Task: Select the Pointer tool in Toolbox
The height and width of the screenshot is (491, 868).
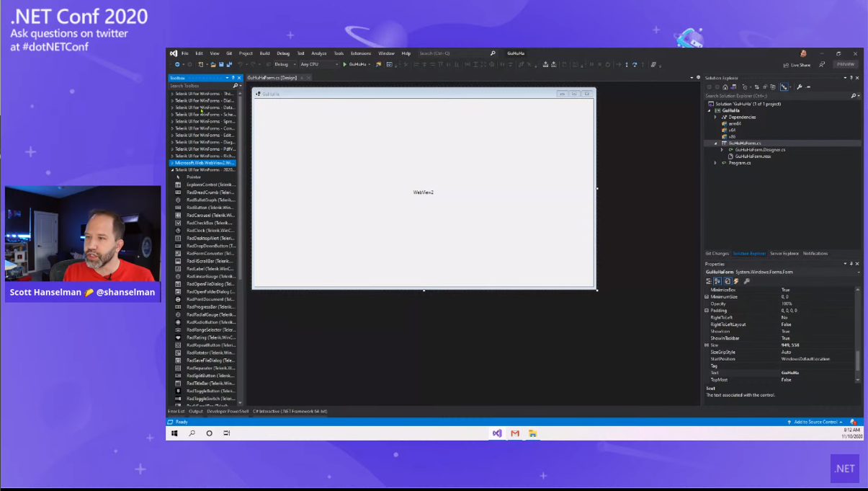Action: click(193, 177)
